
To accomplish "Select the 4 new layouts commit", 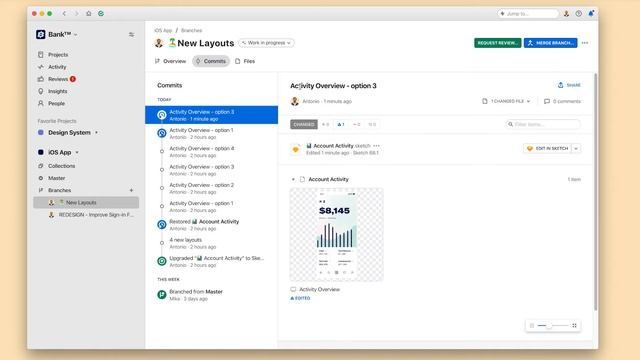I will (211, 243).
